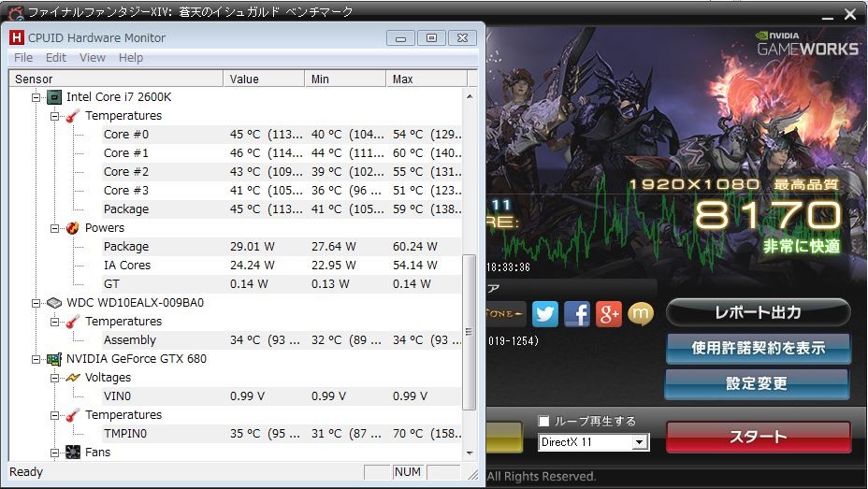Image resolution: width=868 pixels, height=489 pixels.
Task: Open the Help menu
Action: coord(131,58)
